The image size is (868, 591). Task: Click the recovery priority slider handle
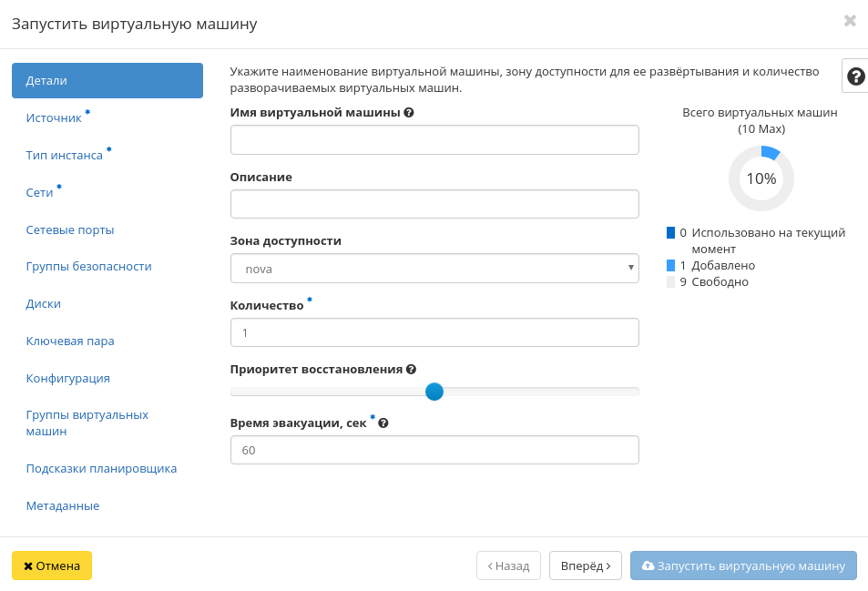[434, 392]
